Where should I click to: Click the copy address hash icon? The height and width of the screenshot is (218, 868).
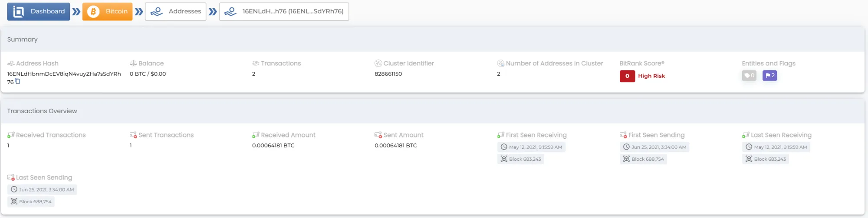point(18,81)
